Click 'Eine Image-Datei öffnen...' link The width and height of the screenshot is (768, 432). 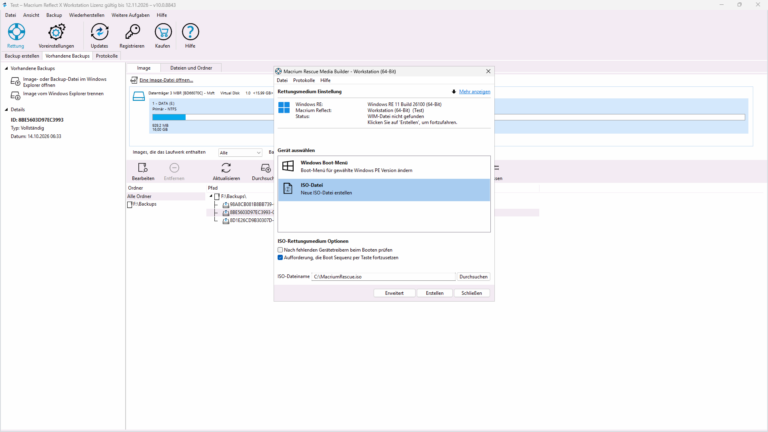coord(166,80)
